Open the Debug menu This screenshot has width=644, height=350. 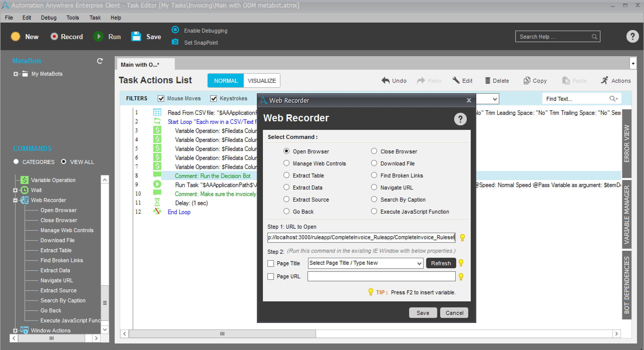(49, 18)
